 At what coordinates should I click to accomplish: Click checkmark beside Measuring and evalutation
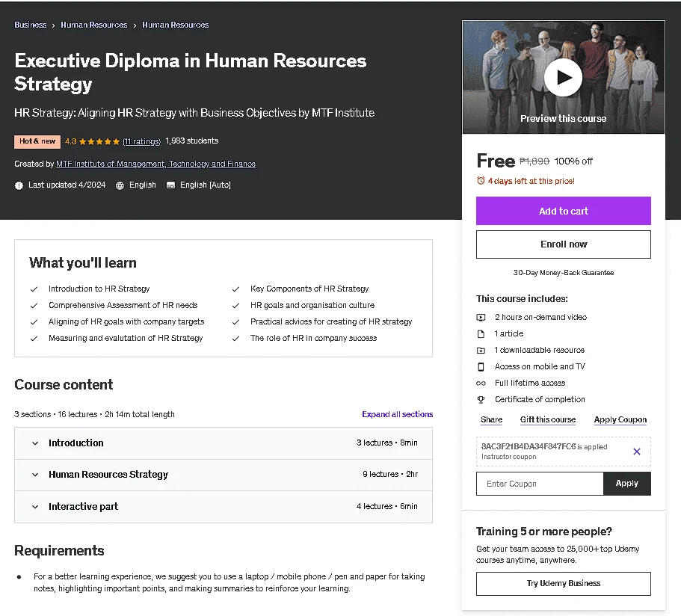coord(34,339)
